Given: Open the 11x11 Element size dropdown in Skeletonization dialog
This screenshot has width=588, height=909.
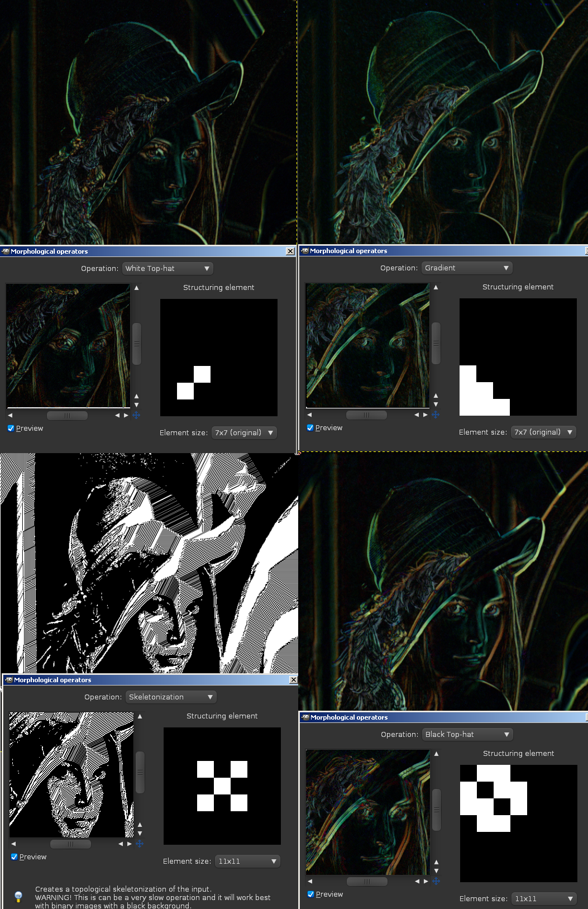Looking at the screenshot, I should [247, 862].
